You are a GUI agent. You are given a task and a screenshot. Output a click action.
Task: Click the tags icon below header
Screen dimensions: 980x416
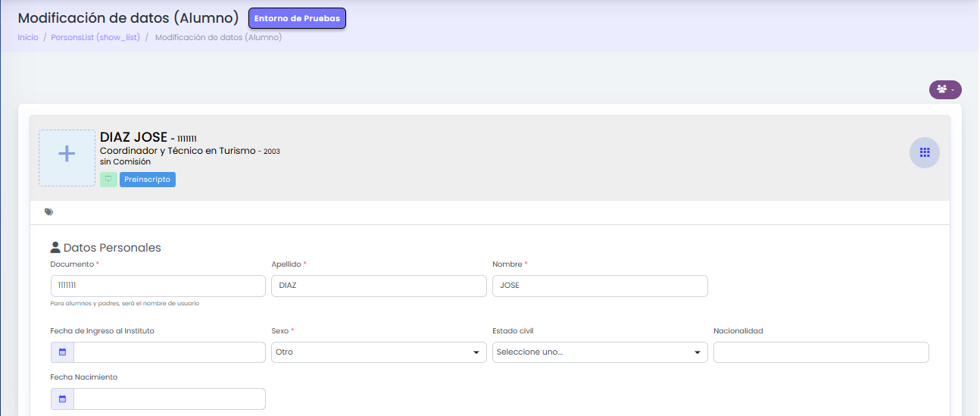(x=49, y=212)
